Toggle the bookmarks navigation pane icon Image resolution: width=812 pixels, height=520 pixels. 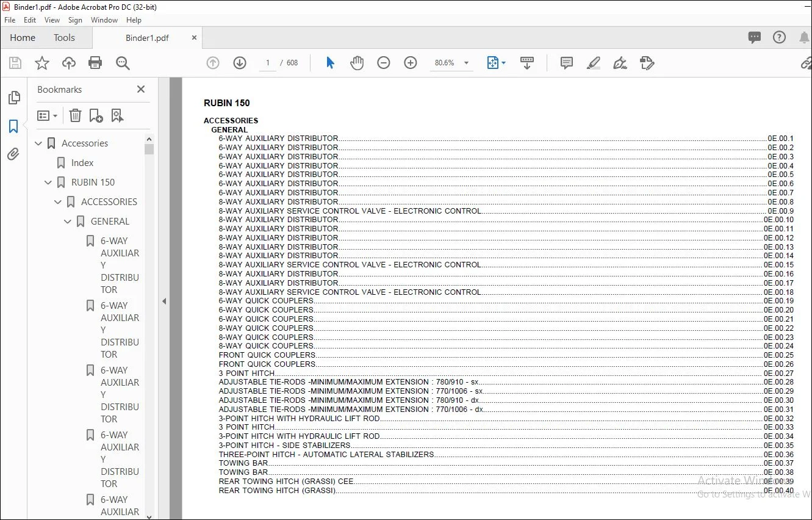click(x=13, y=126)
